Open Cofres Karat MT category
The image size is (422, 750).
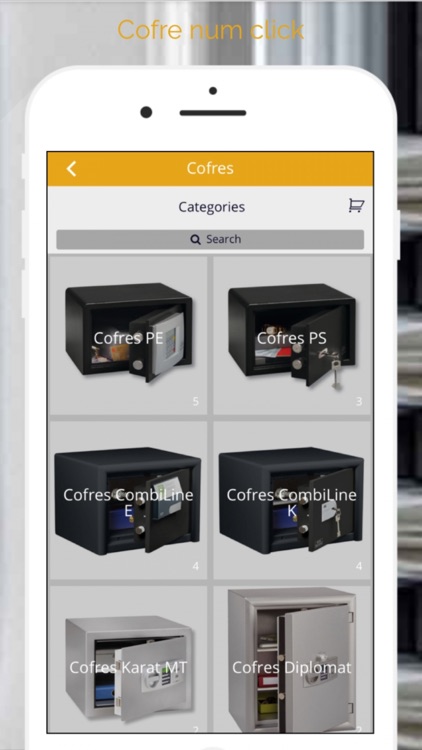(x=128, y=659)
